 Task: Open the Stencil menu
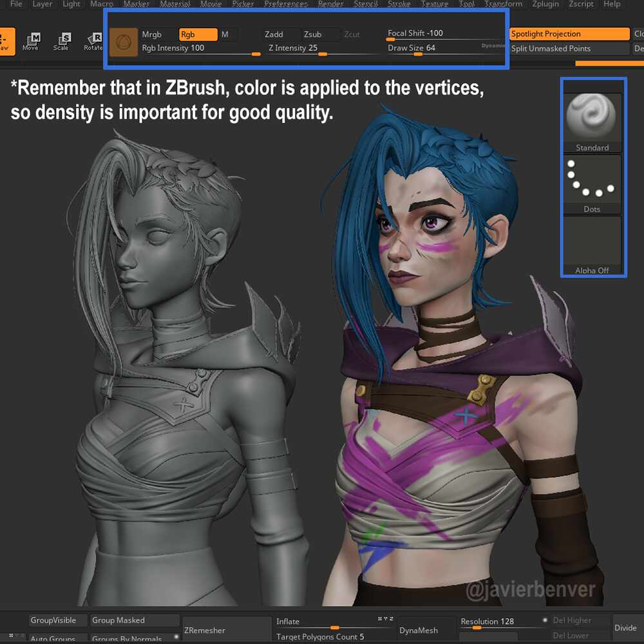click(366, 4)
